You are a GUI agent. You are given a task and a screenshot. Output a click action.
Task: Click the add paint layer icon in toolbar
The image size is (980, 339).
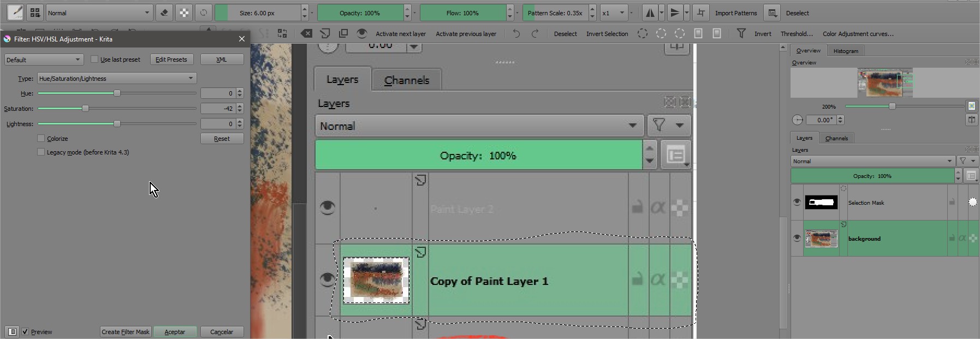[x=325, y=34]
